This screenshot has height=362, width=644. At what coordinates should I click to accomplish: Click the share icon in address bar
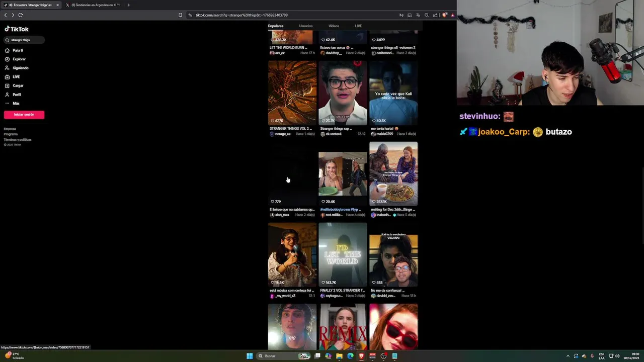[x=436, y=15]
